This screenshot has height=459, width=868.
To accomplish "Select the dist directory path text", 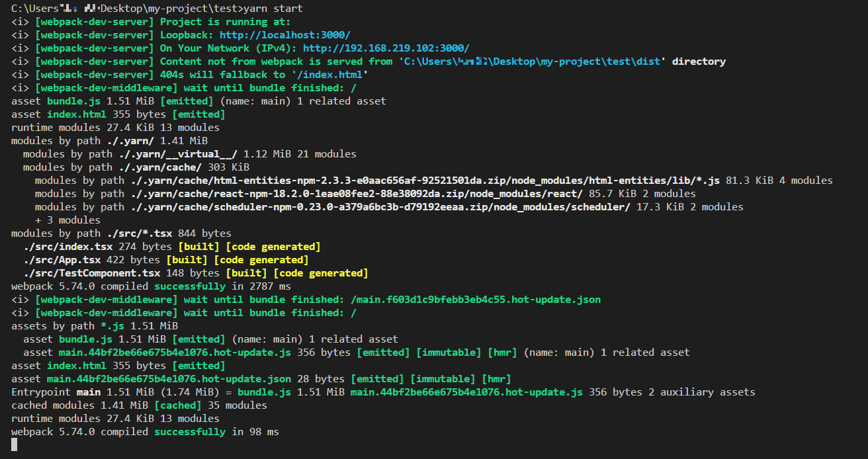I will (533, 62).
